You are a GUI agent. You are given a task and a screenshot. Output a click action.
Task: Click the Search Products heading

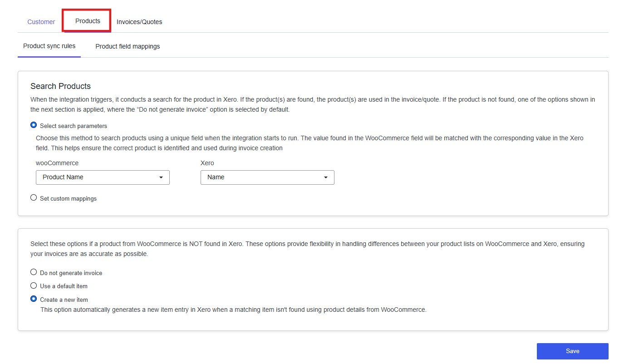point(60,86)
